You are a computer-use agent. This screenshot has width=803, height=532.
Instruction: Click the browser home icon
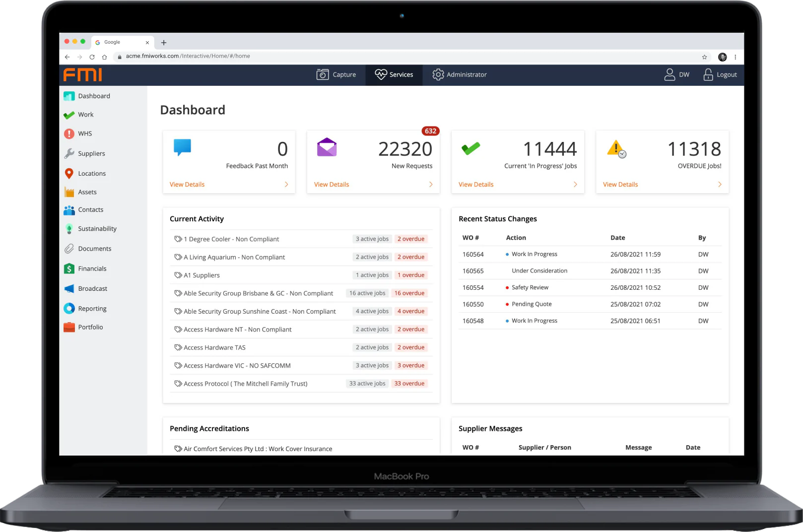point(104,57)
